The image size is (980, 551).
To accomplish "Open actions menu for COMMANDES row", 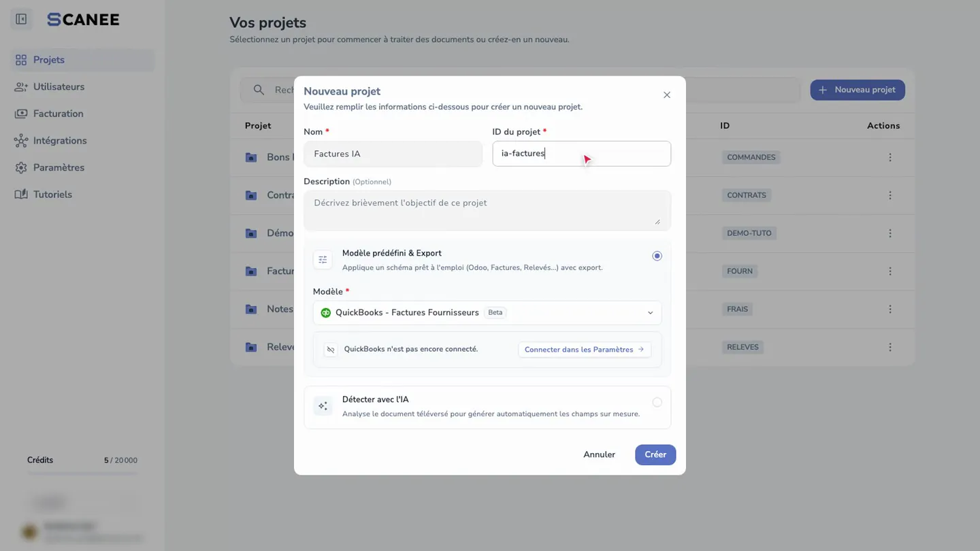I will coord(890,157).
